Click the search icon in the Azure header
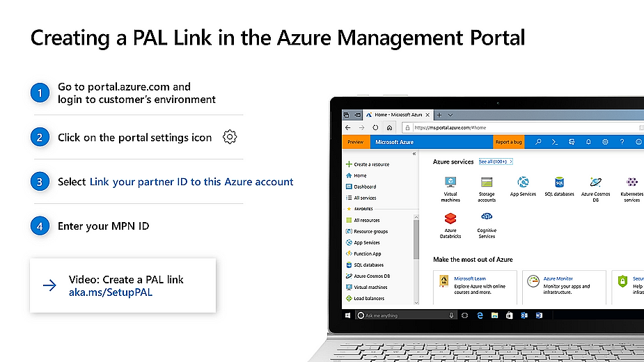This screenshot has height=362, width=644. click(538, 142)
